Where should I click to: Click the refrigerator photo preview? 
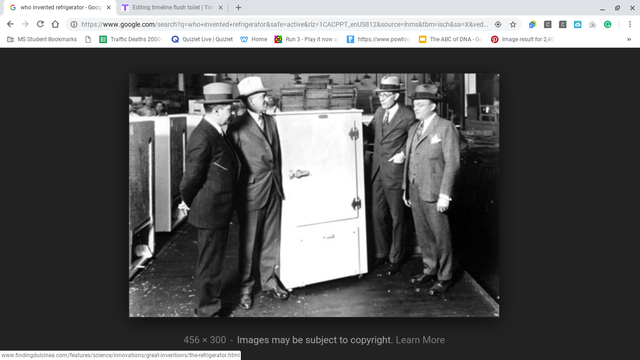coord(314,195)
